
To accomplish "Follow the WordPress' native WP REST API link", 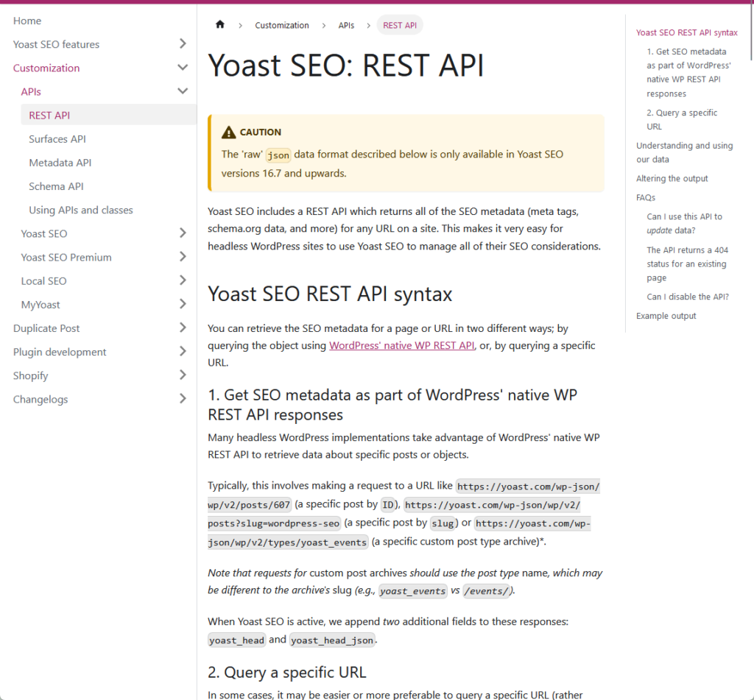I will pyautogui.click(x=402, y=345).
